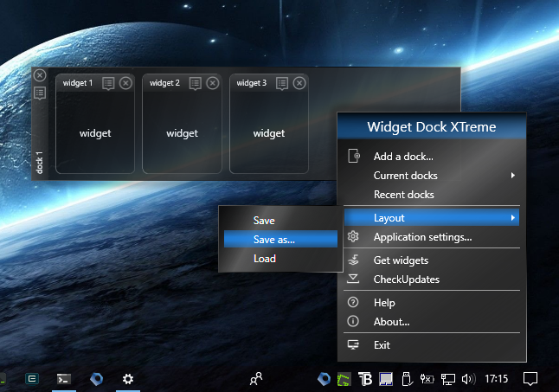559x392 pixels.
Task: Click the People icon in taskbar
Action: tap(256, 379)
